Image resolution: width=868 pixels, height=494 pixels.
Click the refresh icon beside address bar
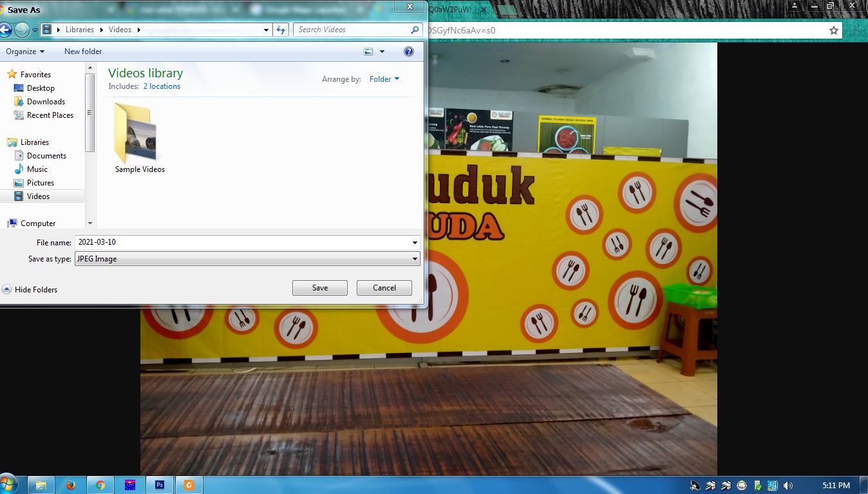(281, 30)
